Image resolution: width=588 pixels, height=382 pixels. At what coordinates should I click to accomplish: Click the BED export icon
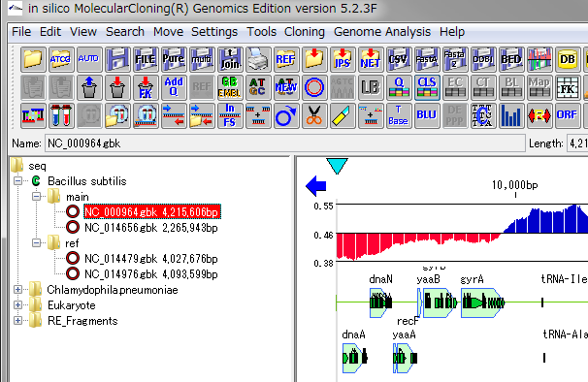(x=511, y=59)
